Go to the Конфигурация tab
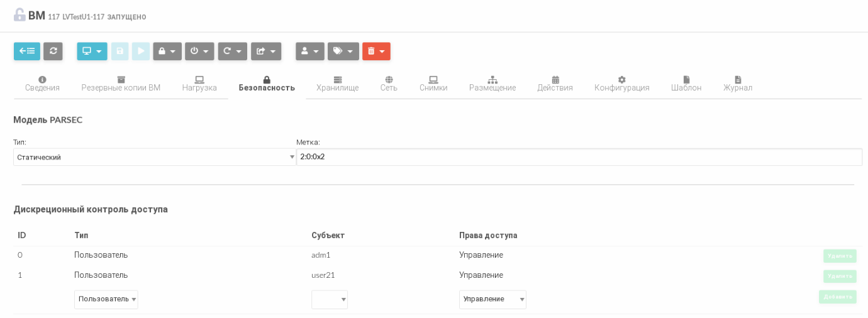This screenshot has height=318, width=868. (x=621, y=84)
